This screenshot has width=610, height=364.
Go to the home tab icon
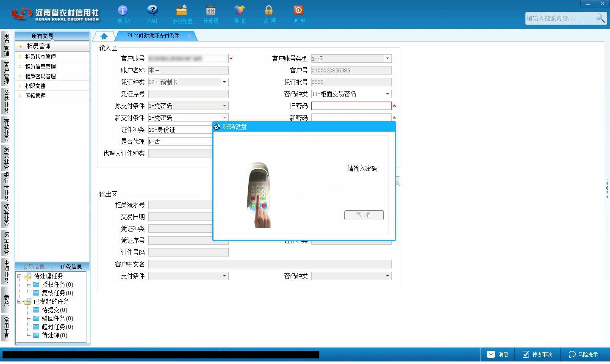[104, 36]
